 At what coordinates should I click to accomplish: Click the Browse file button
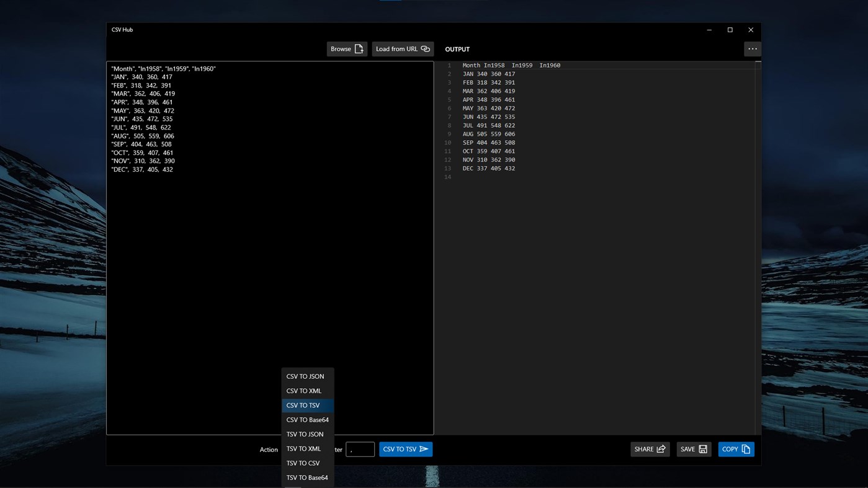click(347, 49)
